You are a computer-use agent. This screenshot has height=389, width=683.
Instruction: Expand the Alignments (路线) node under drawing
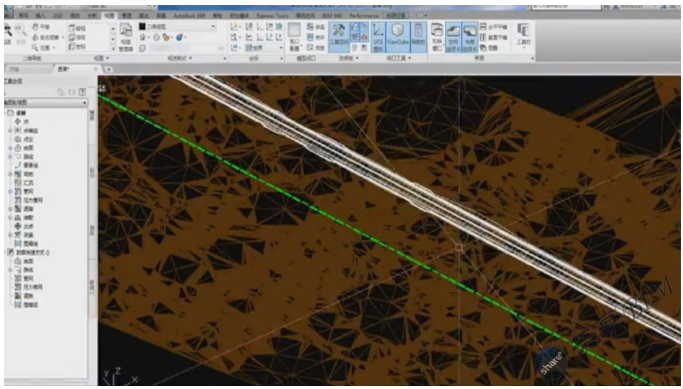point(10,156)
